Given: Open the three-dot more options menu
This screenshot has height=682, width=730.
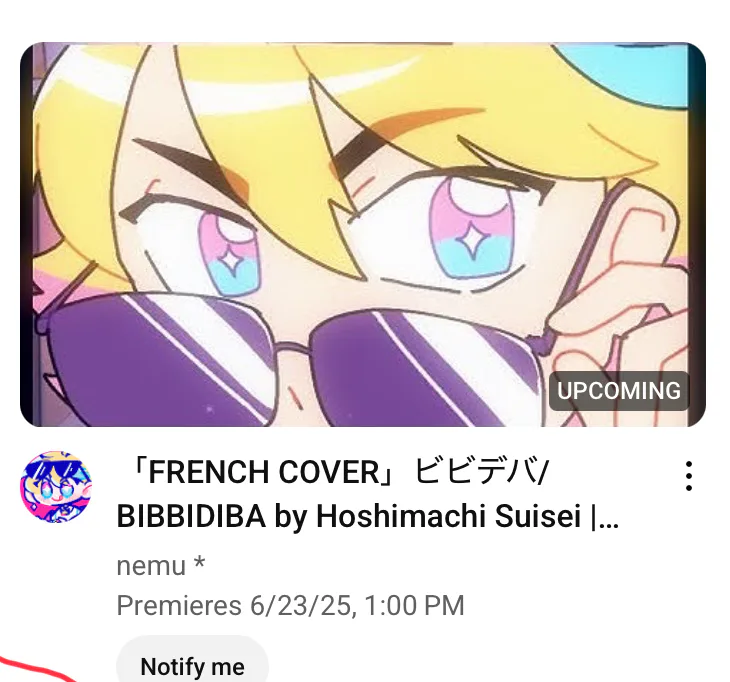Looking at the screenshot, I should click(x=689, y=476).
